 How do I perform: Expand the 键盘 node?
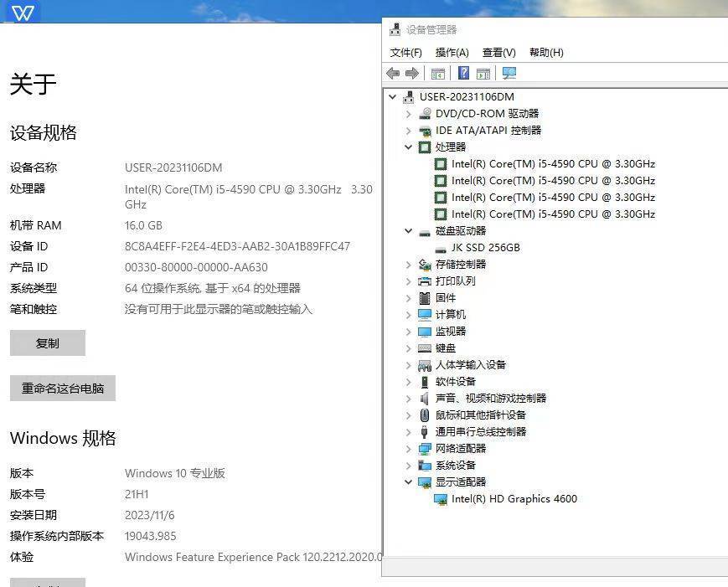coord(409,348)
